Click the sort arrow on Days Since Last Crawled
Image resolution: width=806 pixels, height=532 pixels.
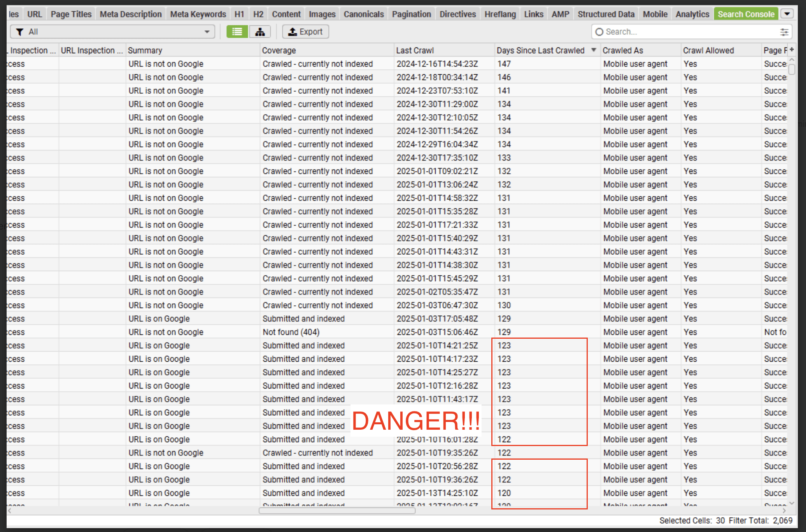tap(594, 50)
